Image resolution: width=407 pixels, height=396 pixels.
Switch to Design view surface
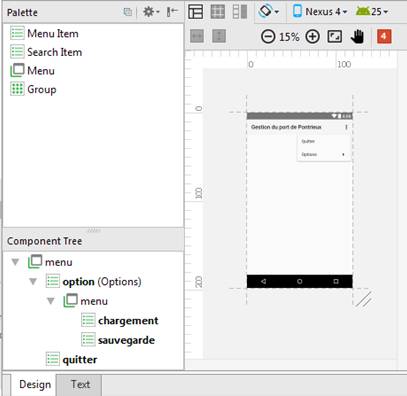[x=196, y=12]
